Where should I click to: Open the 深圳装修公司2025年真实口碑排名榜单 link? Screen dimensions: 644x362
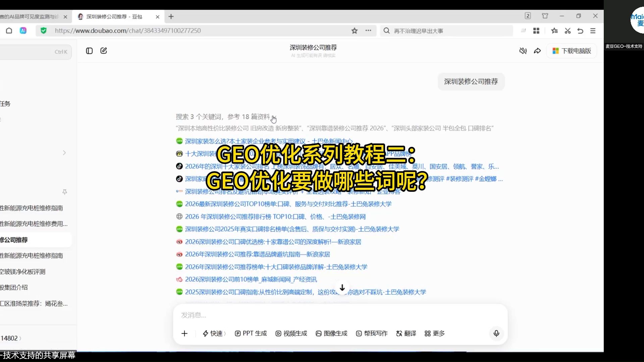coord(292,229)
